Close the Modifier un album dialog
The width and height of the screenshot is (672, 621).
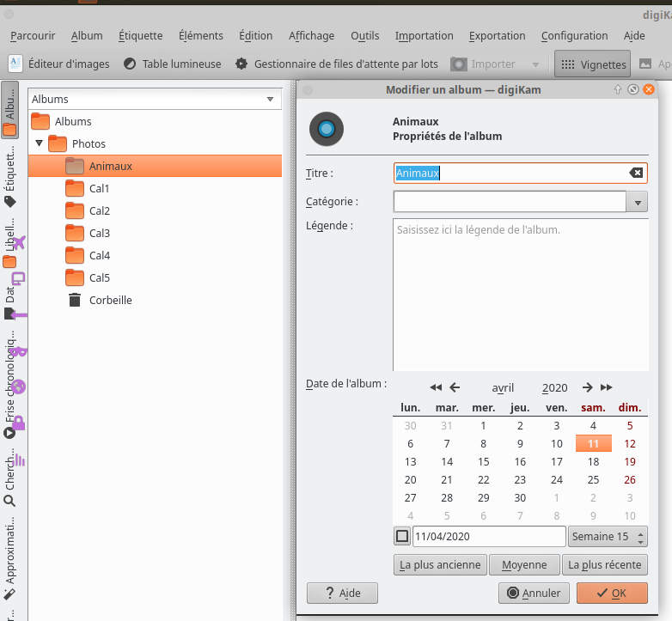(x=649, y=89)
